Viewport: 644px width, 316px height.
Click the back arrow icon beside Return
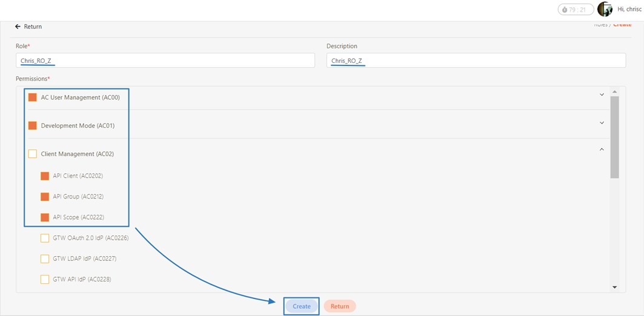[x=18, y=27]
